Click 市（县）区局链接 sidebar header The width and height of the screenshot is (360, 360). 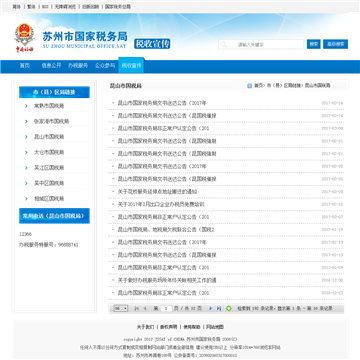[x=54, y=92]
